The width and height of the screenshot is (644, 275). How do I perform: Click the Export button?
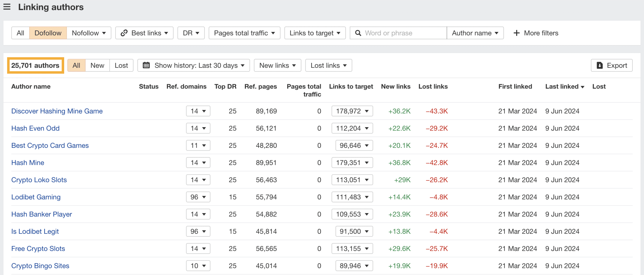click(x=612, y=65)
